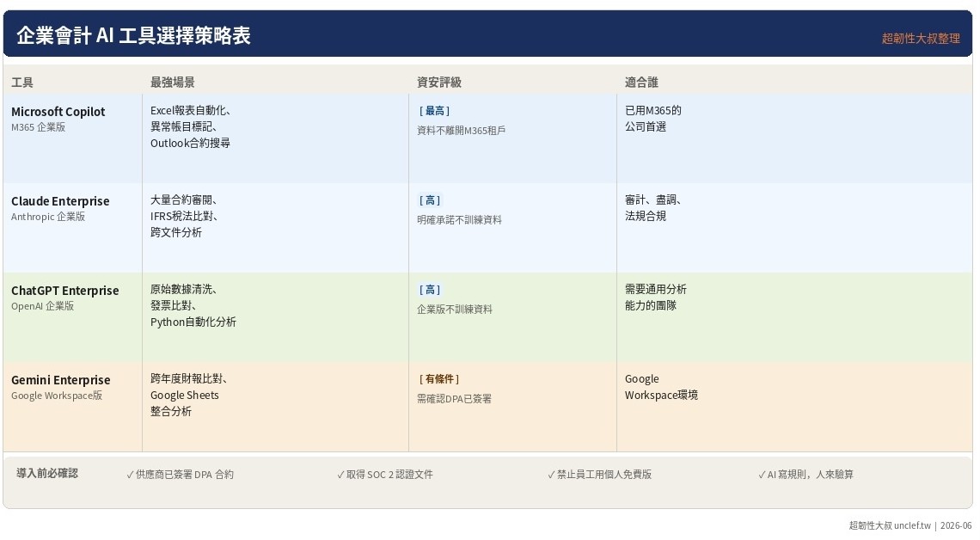Select the Claude Enterprise tool name
980x540 pixels.
pyautogui.click(x=60, y=200)
